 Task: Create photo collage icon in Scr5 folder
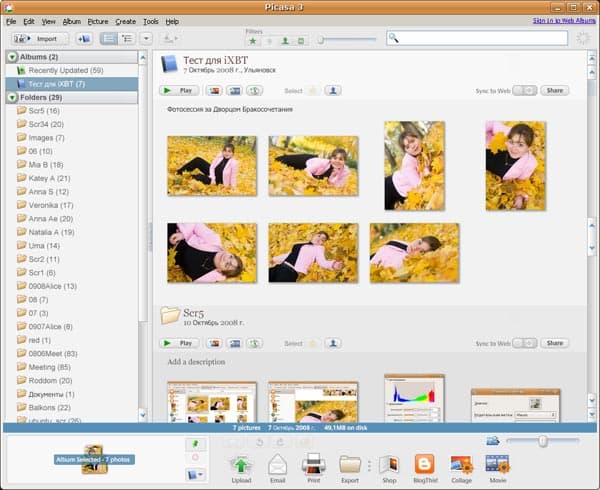click(x=214, y=343)
